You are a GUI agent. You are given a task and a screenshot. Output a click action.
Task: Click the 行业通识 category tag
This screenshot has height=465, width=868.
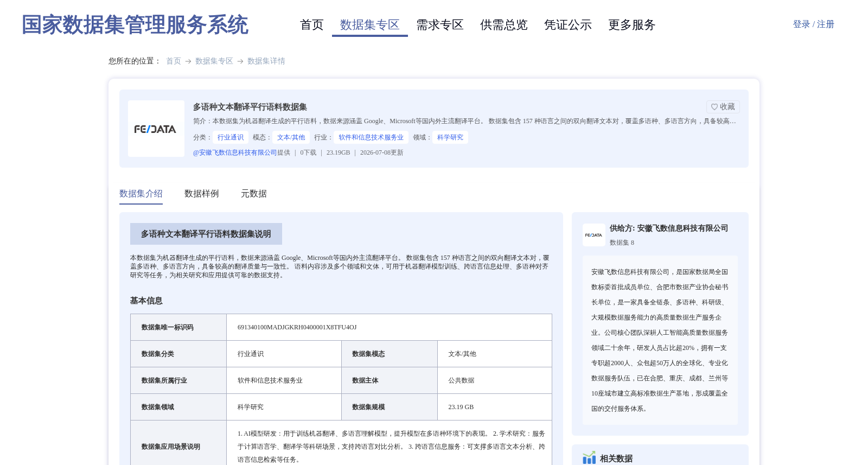231,137
